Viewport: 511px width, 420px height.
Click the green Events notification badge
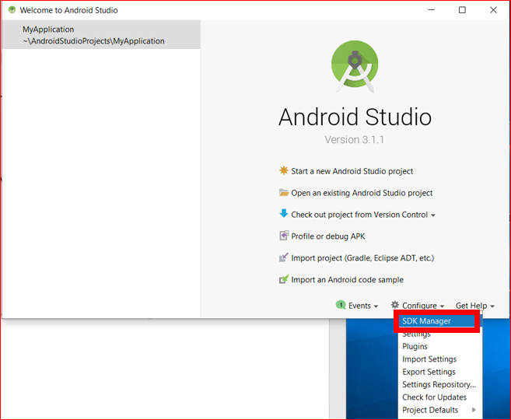(341, 305)
